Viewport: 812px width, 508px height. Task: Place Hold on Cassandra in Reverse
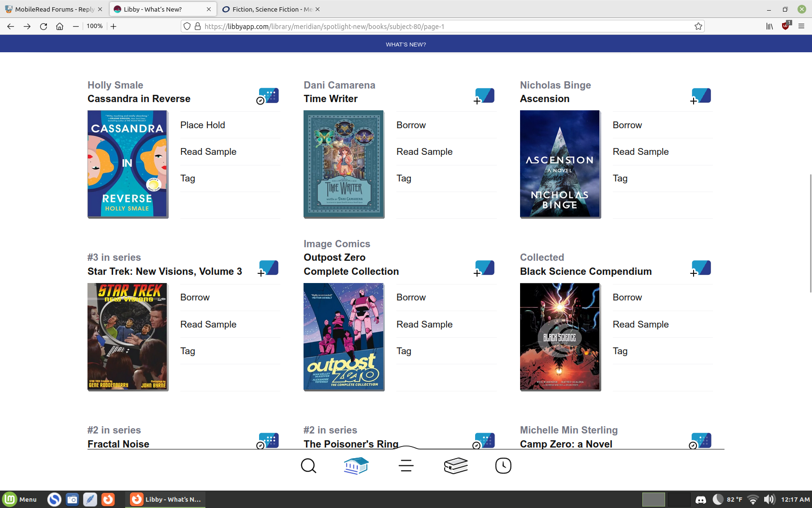(230, 125)
